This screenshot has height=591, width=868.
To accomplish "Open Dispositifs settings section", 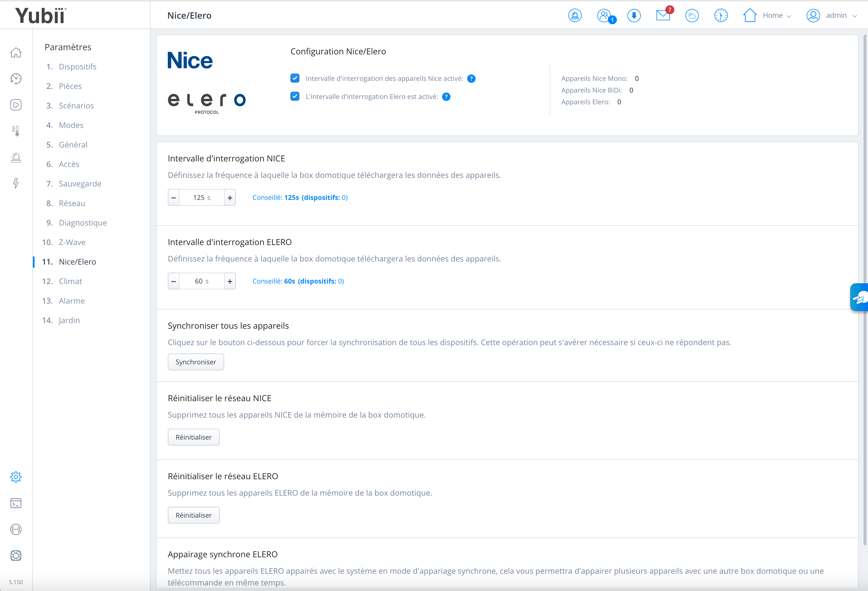I will point(78,67).
